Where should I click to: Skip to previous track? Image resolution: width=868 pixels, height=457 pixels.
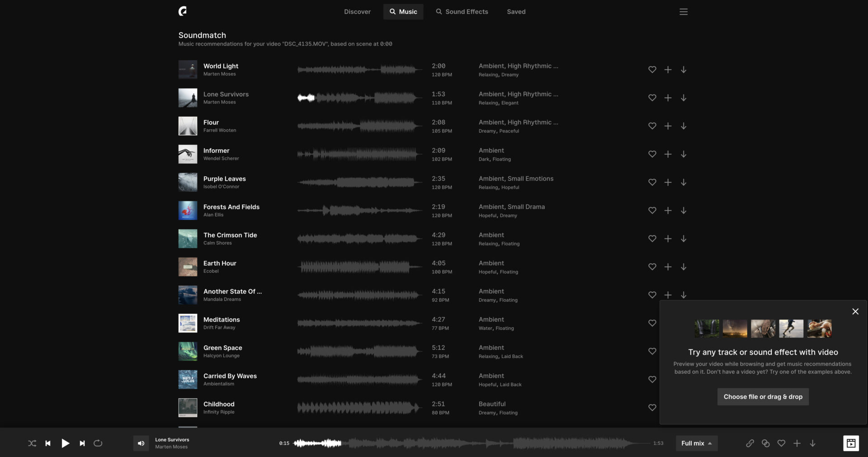tap(48, 443)
